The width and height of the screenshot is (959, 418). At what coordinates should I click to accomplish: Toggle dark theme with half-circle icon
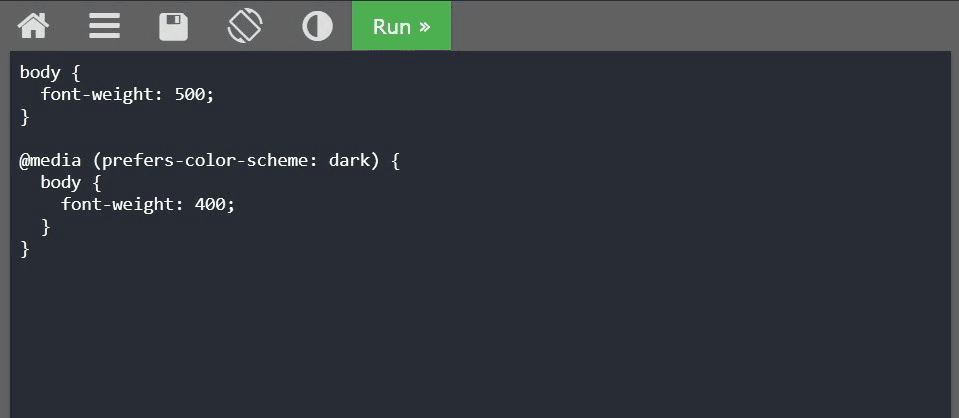[x=317, y=26]
